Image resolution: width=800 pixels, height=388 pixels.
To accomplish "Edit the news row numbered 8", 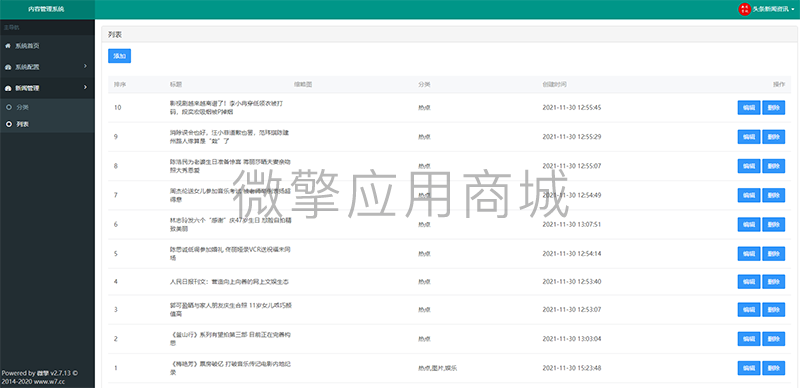I will [748, 166].
